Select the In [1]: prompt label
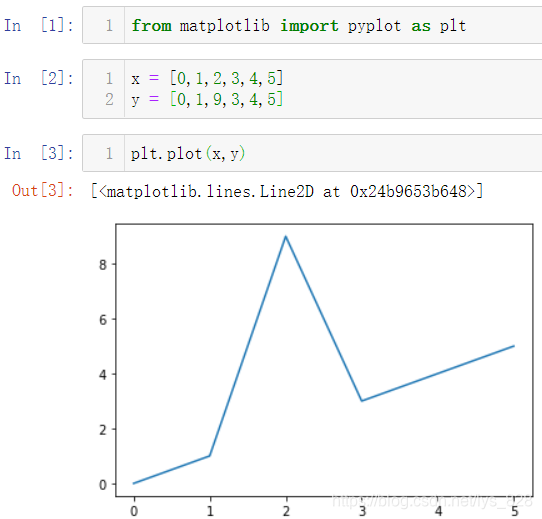 click(39, 25)
